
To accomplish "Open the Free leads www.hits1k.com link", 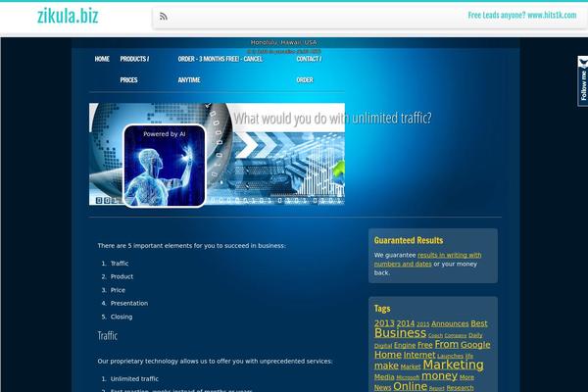I will 522,16.
